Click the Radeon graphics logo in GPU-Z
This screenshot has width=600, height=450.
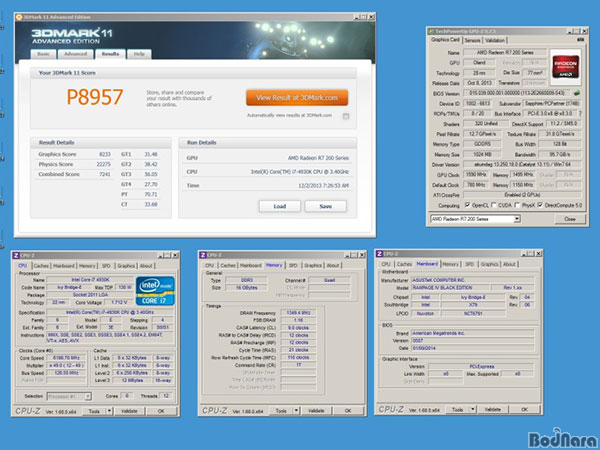[x=566, y=67]
